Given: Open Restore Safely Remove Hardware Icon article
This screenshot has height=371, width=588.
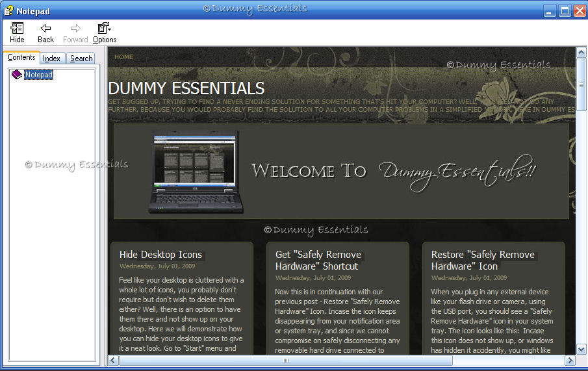Looking at the screenshot, I should tap(483, 261).
